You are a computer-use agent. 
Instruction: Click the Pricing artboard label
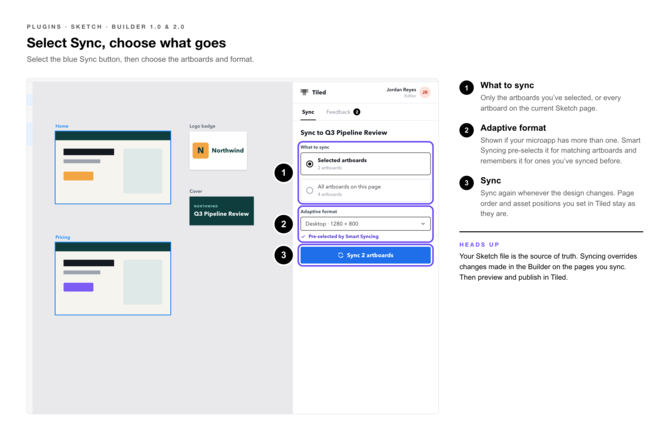pos(63,237)
